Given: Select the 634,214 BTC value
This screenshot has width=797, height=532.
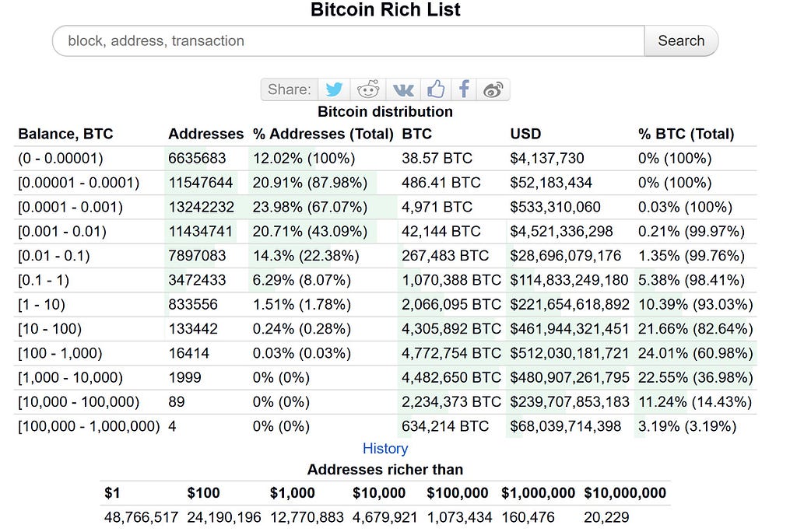Looking at the screenshot, I should point(445,427).
